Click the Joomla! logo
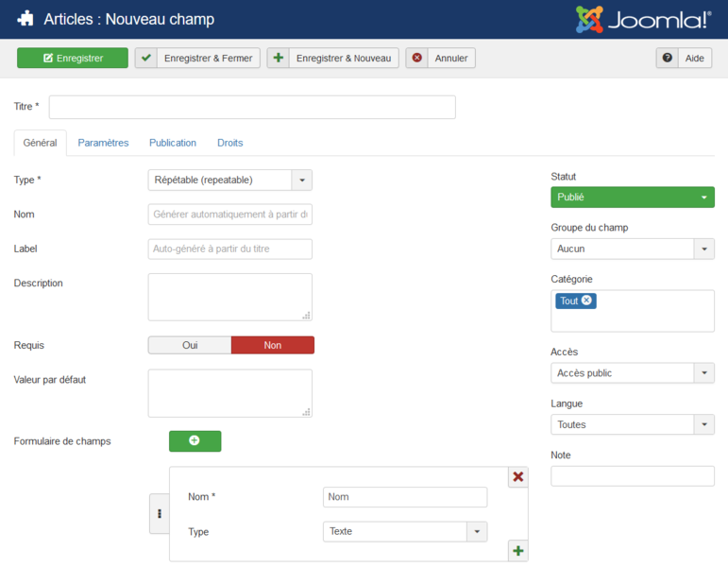 644,20
